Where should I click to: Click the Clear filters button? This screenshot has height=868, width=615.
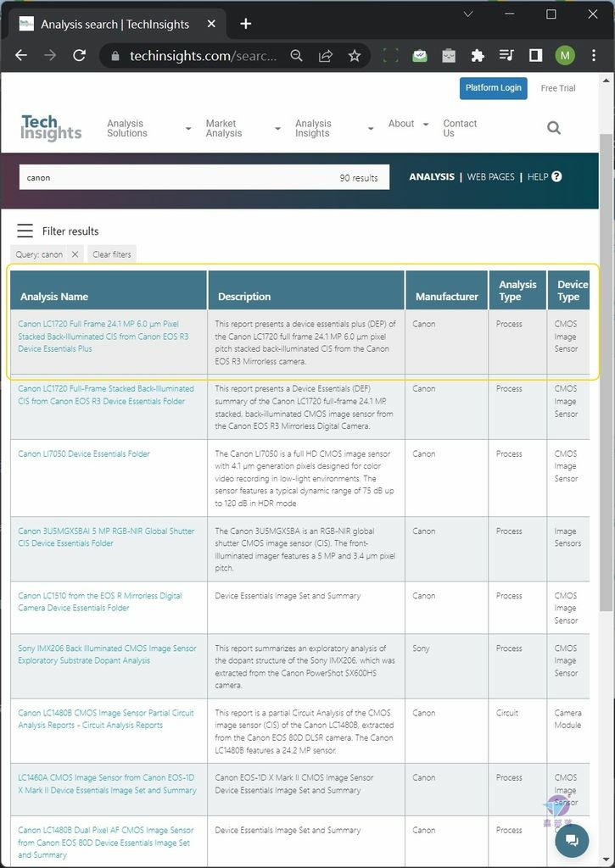tap(112, 254)
